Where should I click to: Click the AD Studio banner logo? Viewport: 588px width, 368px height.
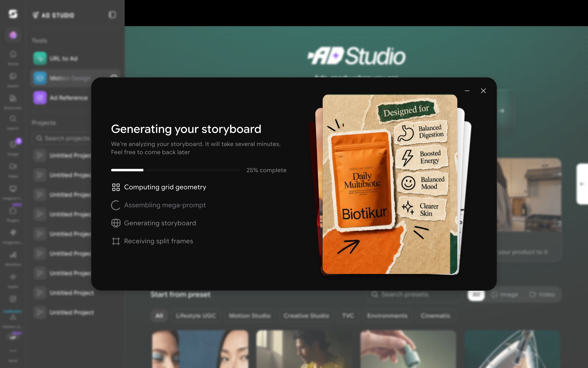(356, 56)
